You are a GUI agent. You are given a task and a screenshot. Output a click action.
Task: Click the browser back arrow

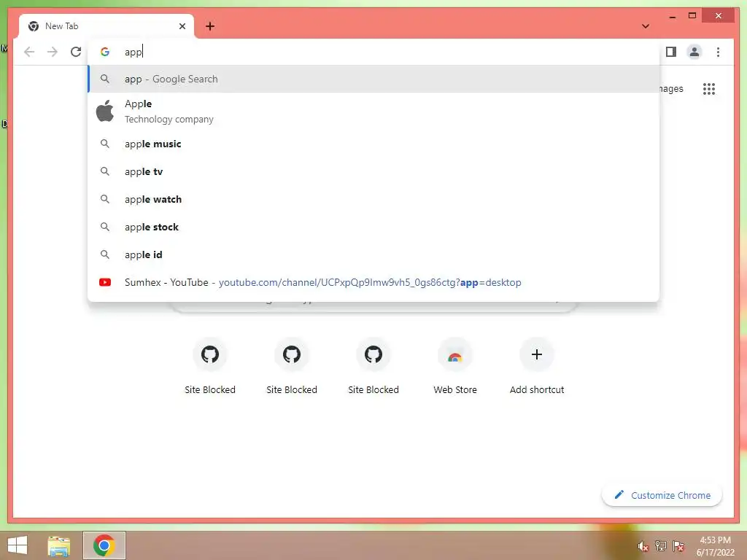[x=29, y=52]
